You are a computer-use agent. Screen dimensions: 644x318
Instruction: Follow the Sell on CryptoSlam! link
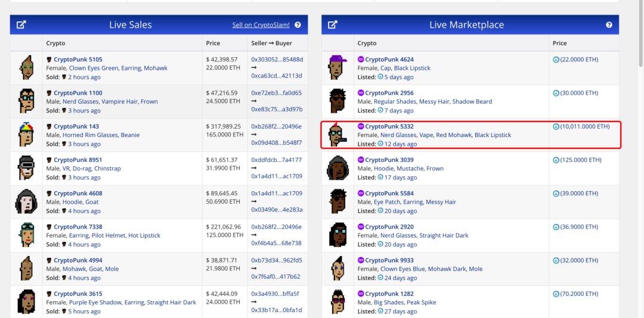click(x=261, y=25)
